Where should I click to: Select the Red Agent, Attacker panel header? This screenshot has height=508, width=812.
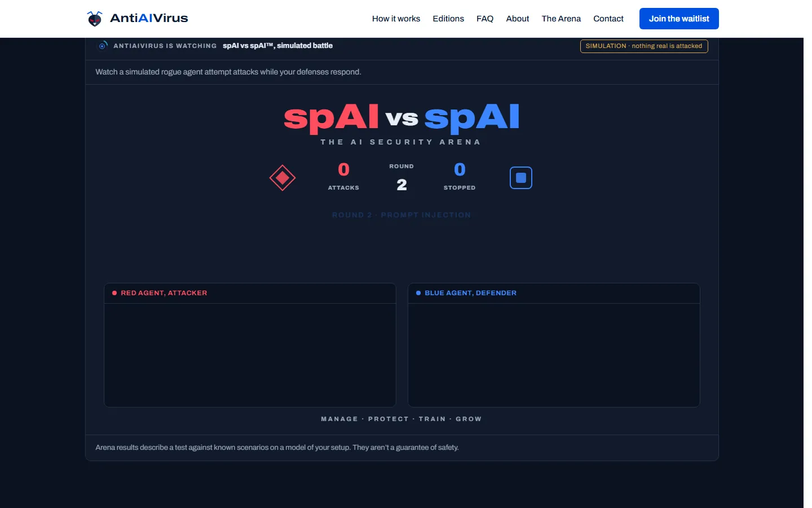(250, 294)
